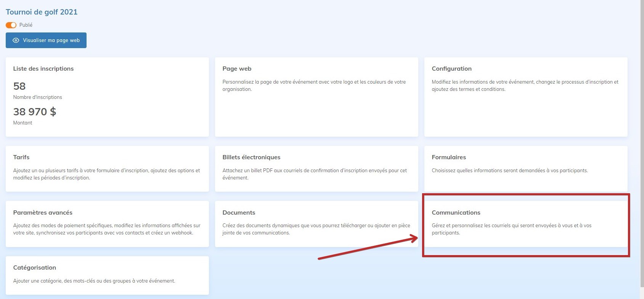Click the Tarifs description text
644x299 pixels.
point(107,174)
